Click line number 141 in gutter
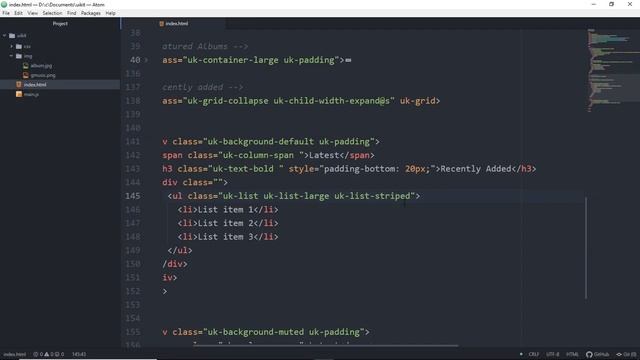The image size is (640, 360). click(x=133, y=142)
